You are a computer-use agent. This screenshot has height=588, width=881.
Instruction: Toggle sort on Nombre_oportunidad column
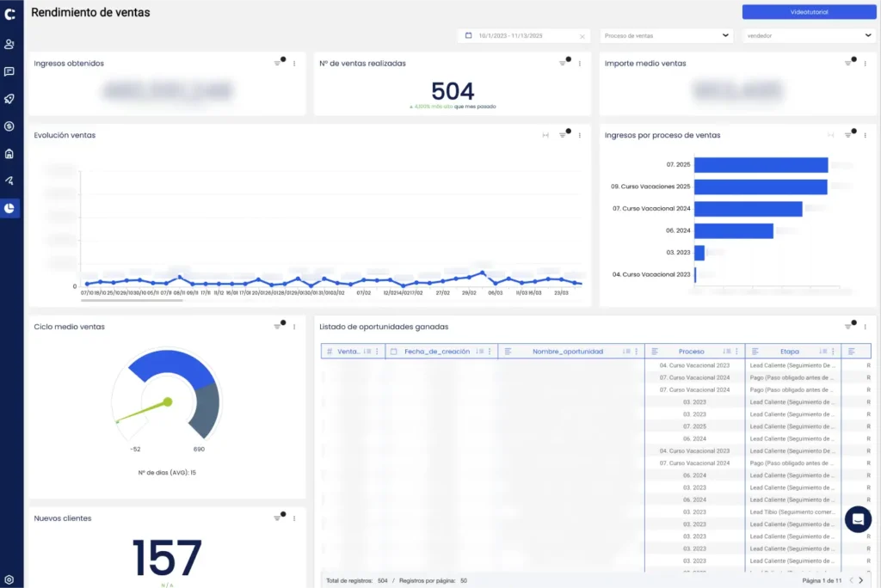[626, 352]
